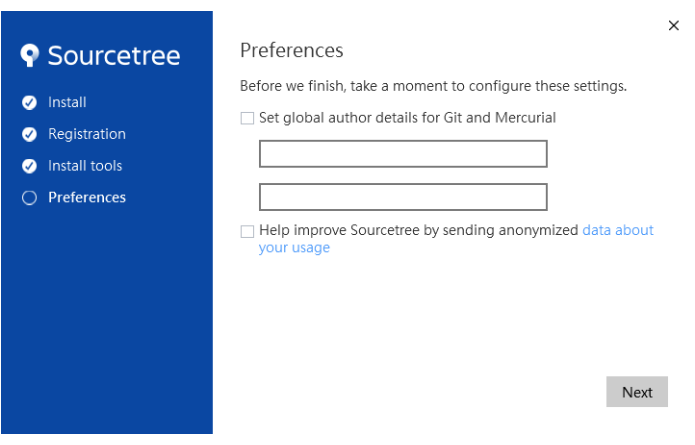Click the first author details text field
The image size is (695, 445).
click(x=403, y=154)
